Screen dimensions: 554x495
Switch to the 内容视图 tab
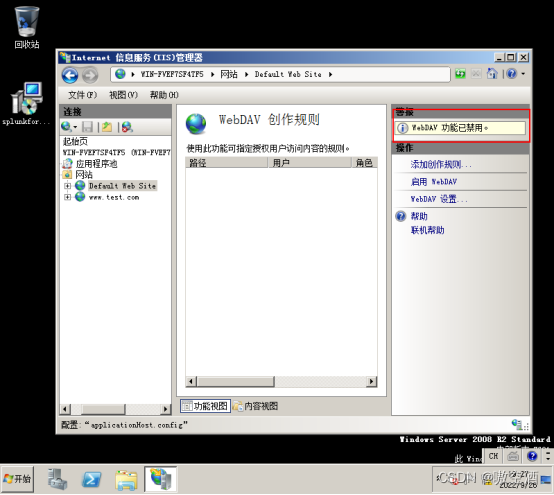pos(255,406)
